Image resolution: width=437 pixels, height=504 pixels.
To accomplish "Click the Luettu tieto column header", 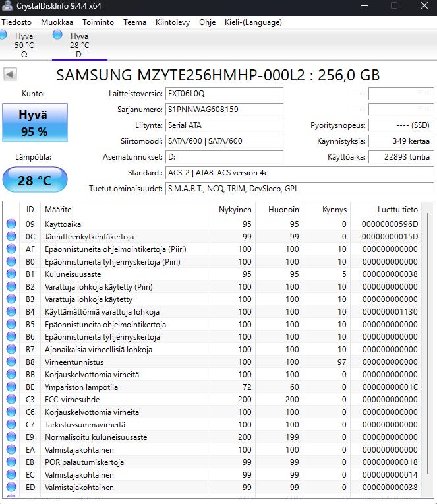I will [x=386, y=210].
